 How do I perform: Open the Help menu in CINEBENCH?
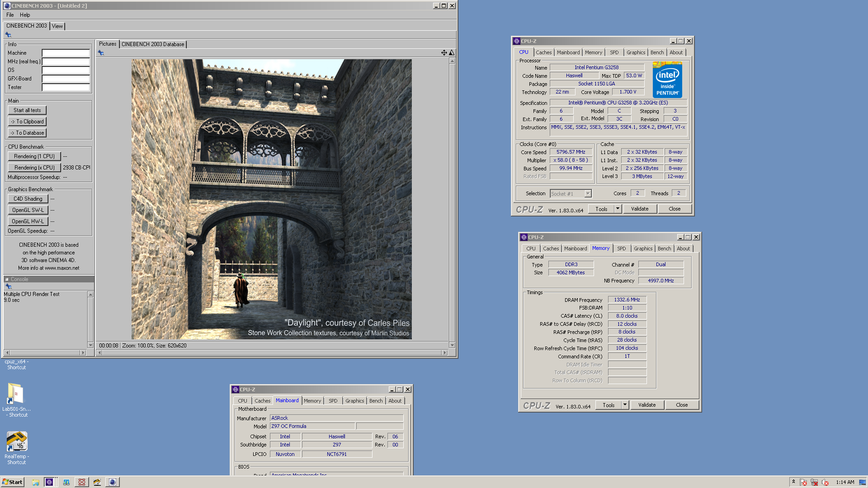pyautogui.click(x=25, y=15)
